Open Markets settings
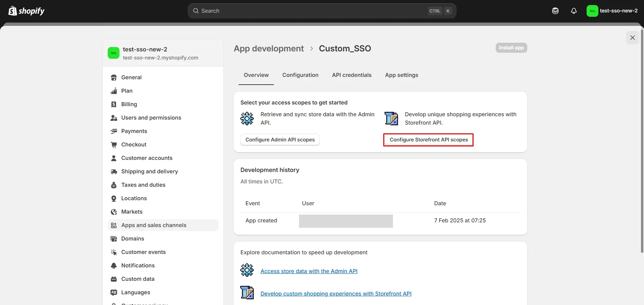The height and width of the screenshot is (305, 644). (163, 212)
